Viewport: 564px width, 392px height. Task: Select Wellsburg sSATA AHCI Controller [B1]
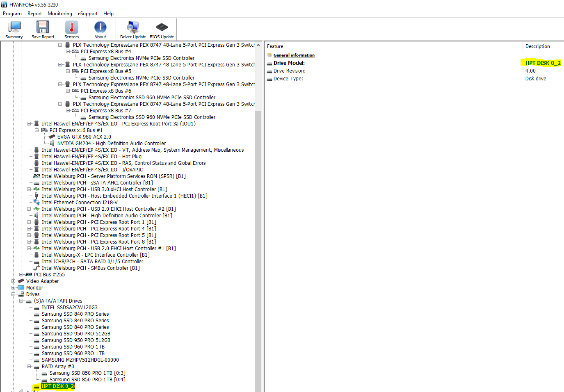97,183
